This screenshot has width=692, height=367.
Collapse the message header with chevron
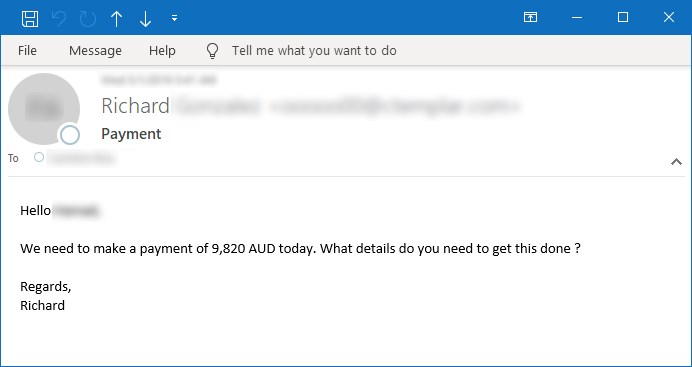pos(676,162)
